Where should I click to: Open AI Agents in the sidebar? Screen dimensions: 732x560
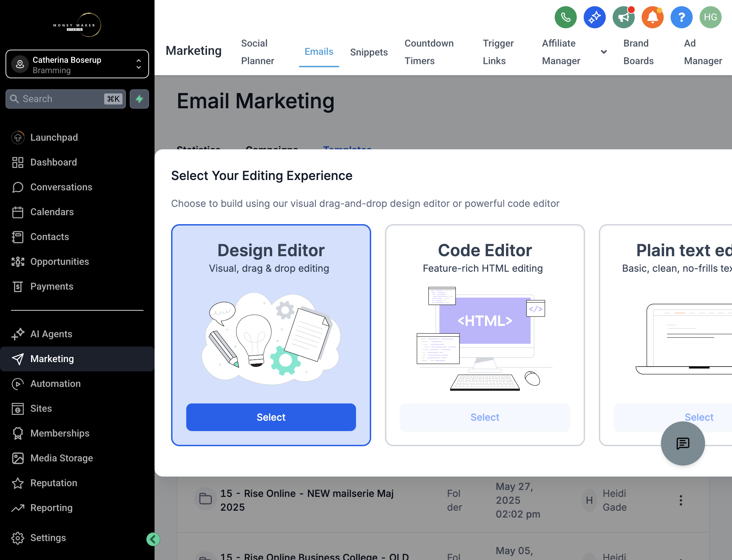(x=51, y=334)
